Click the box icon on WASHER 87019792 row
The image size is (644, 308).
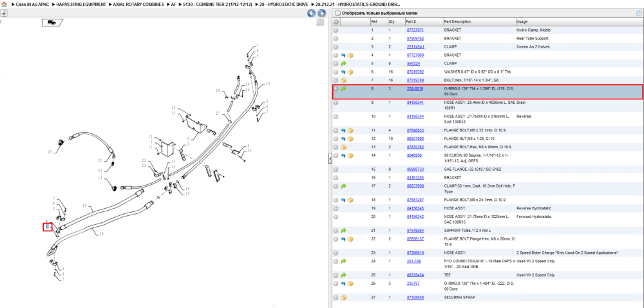(350, 72)
